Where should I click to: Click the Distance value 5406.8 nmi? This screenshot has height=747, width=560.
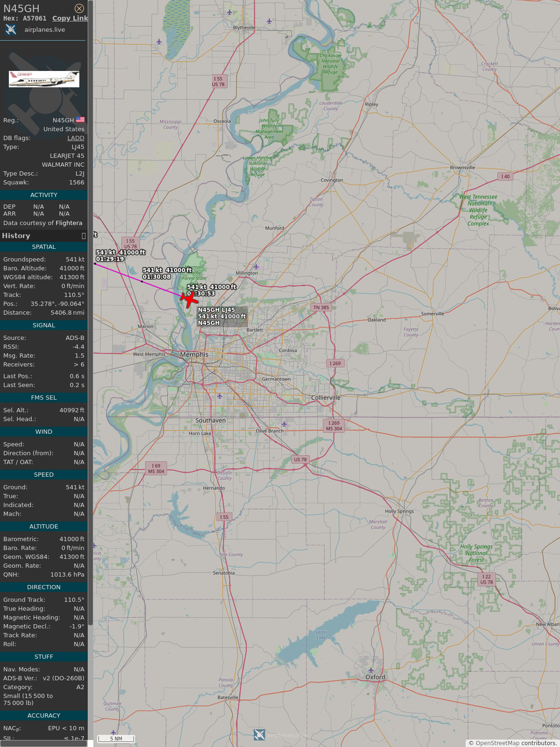pos(68,313)
